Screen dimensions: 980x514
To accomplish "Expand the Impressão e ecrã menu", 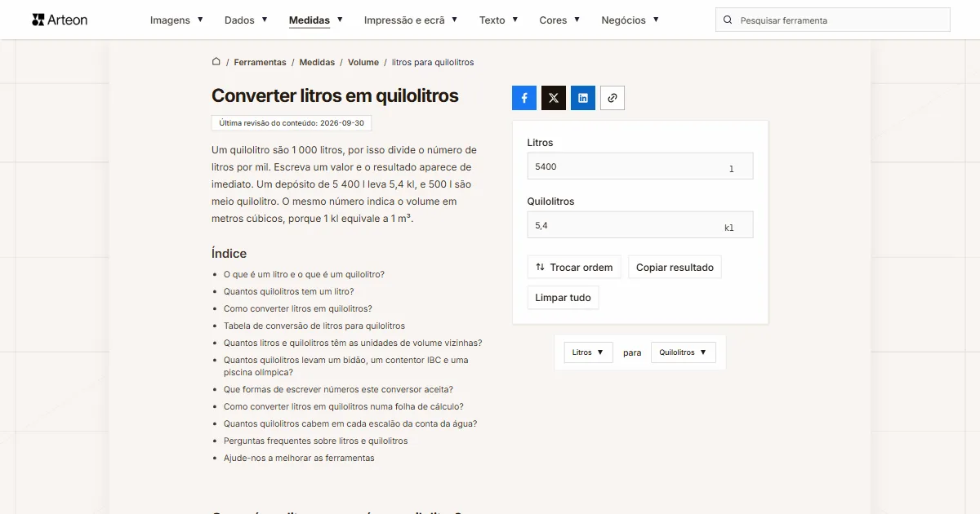I will point(411,20).
